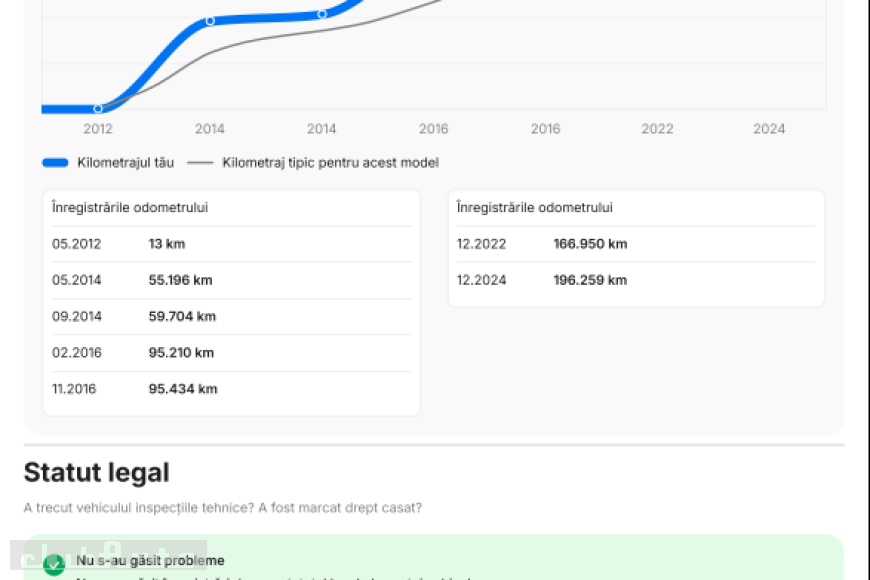
Task: Choose the 02.2016 odometer reading row
Action: [231, 352]
